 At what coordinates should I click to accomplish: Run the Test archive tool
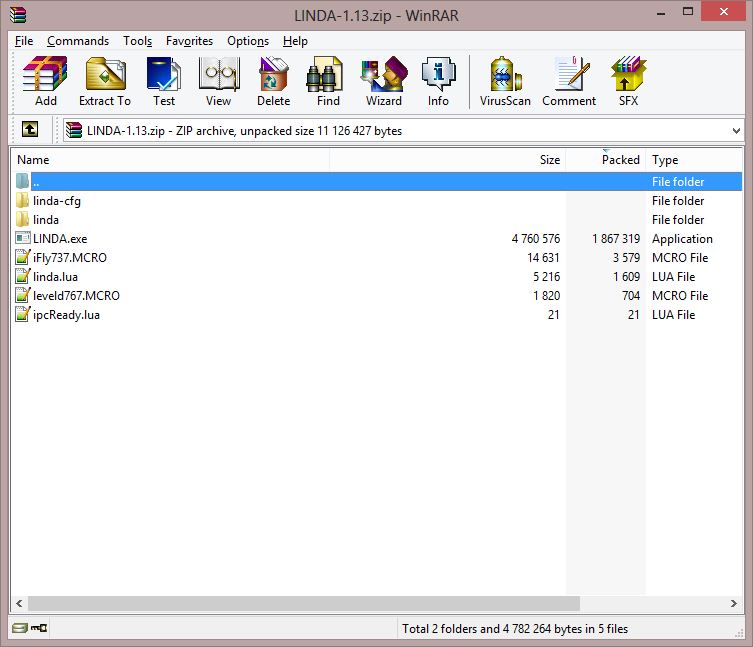(x=164, y=81)
